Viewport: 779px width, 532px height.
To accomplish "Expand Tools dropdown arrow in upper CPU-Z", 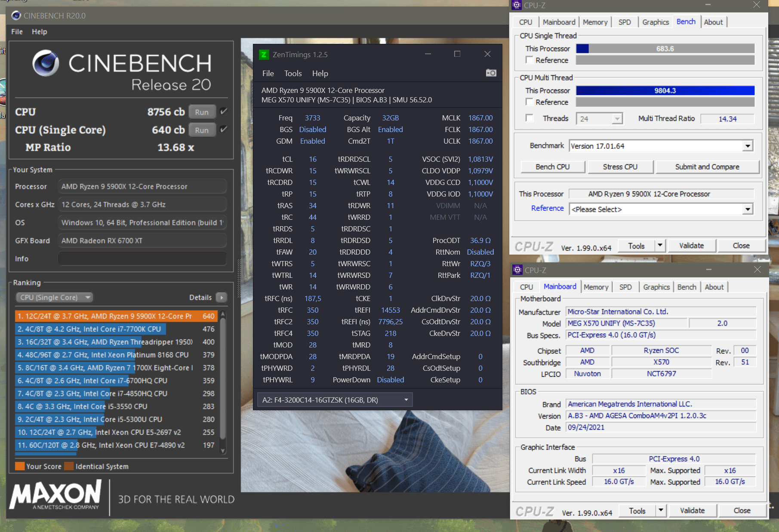I will pos(660,245).
